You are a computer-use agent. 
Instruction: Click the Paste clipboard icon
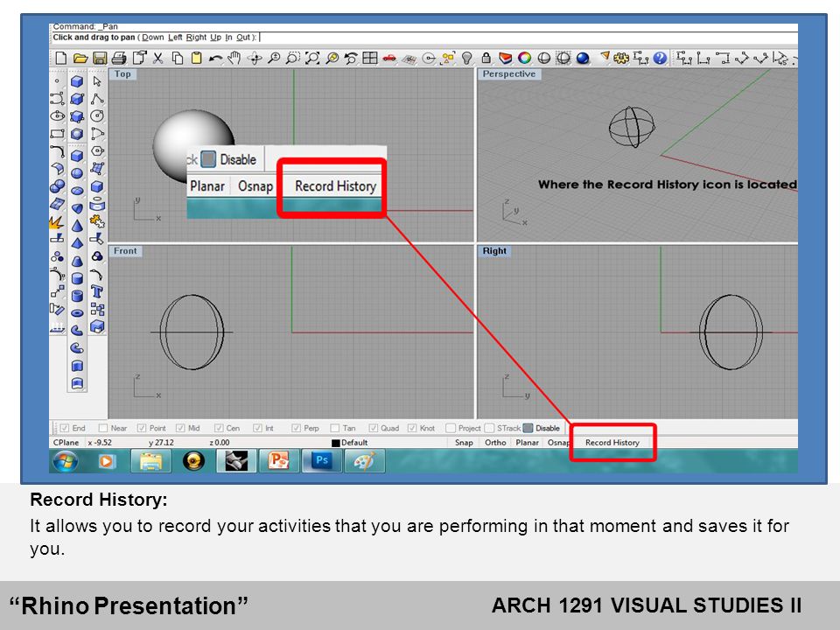[x=197, y=58]
